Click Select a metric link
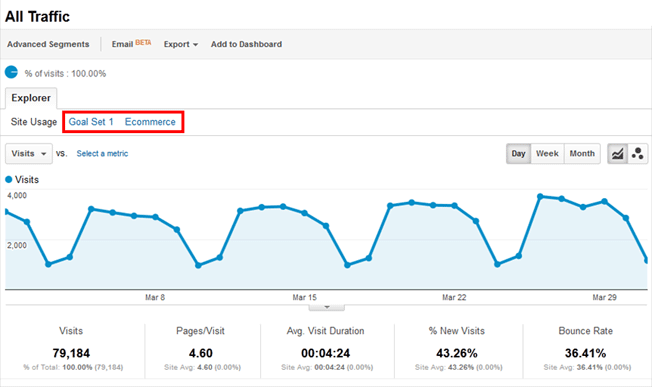652x387 pixels. click(102, 153)
